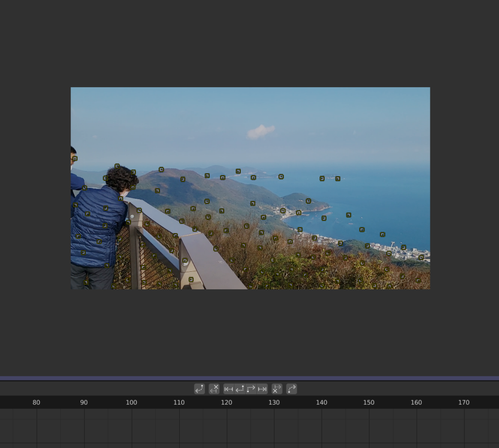Select frame 100 on the timeline ruler
Image resolution: width=499 pixels, height=448 pixels.
(x=132, y=402)
